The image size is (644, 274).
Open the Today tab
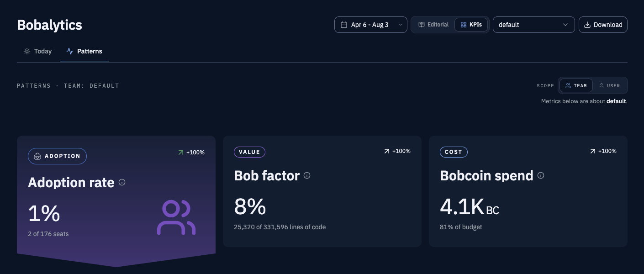tap(38, 51)
